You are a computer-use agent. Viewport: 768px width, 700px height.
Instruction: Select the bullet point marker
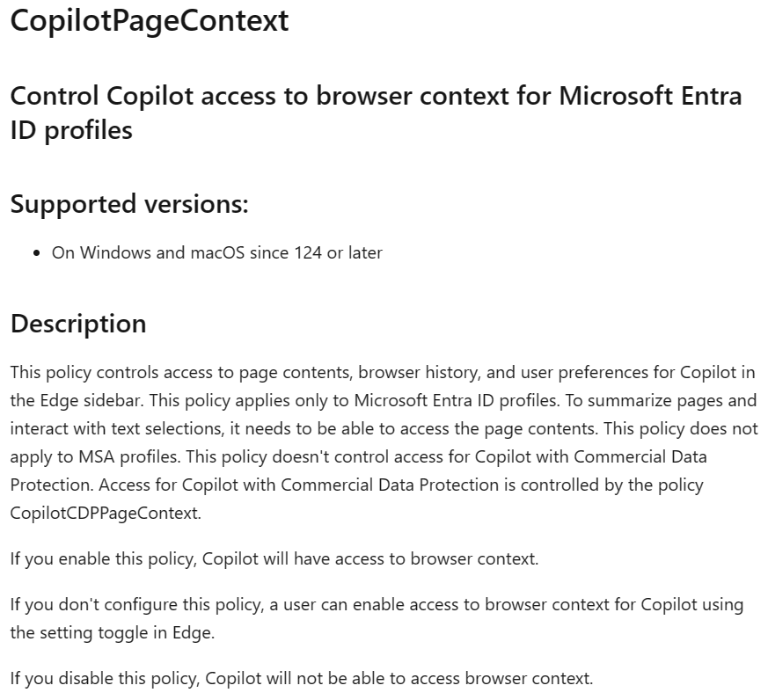tap(37, 253)
